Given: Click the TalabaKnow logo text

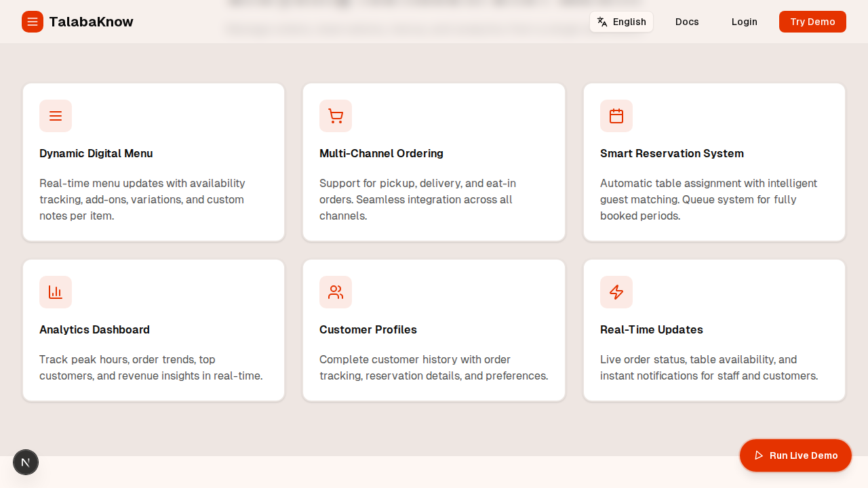Looking at the screenshot, I should pyautogui.click(x=91, y=22).
